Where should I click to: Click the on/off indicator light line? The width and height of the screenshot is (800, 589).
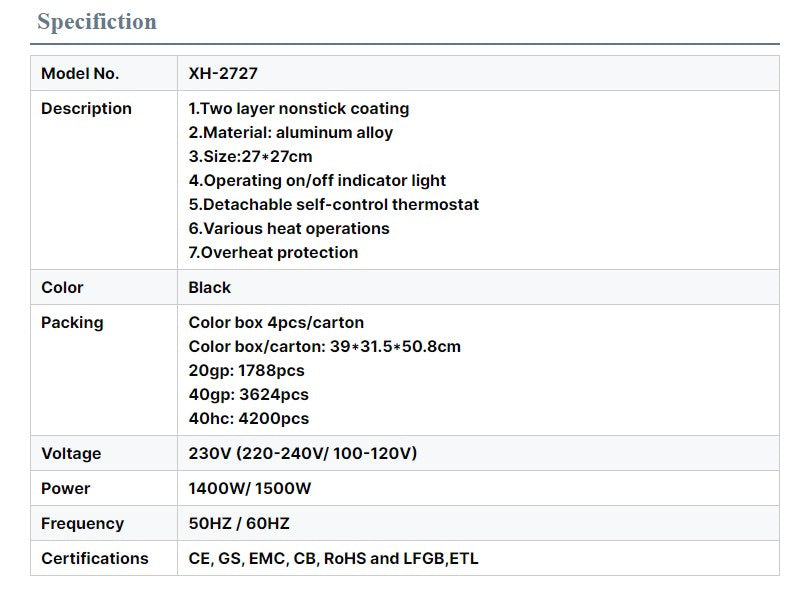click(317, 180)
